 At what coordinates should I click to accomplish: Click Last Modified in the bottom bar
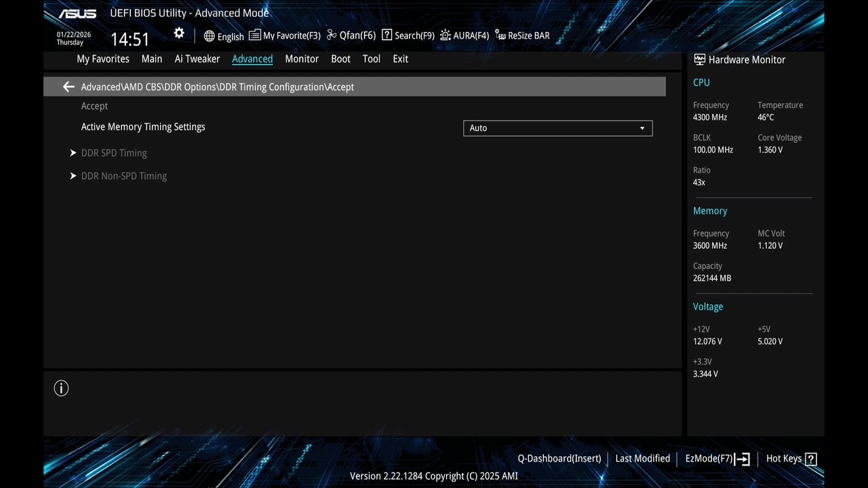coord(642,459)
